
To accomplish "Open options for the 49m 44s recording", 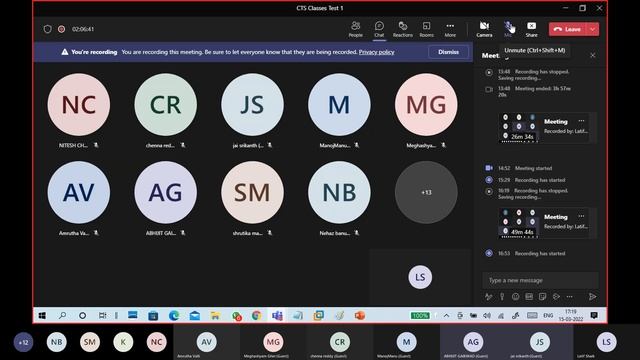I will click(581, 216).
